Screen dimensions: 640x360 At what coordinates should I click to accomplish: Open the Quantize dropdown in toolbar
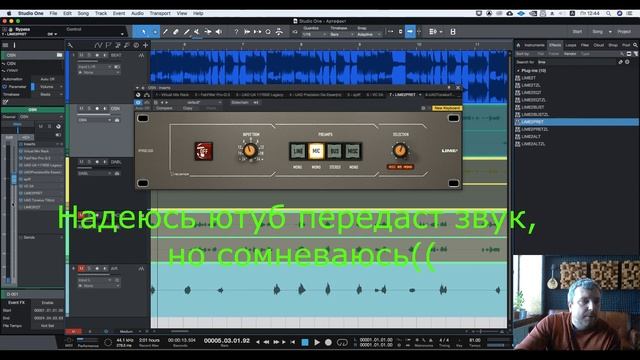coord(315,35)
